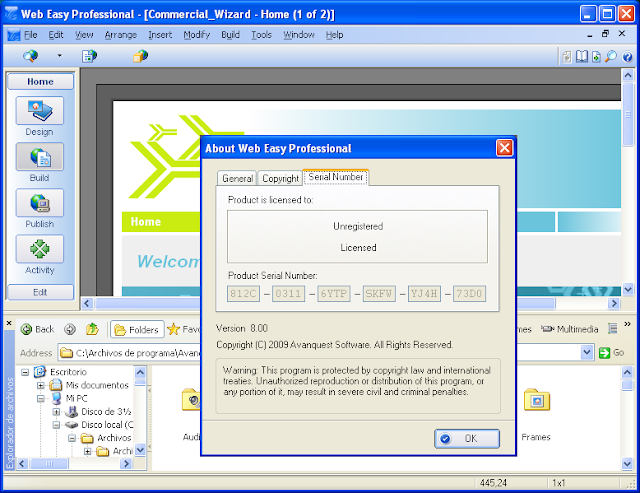Close the file explorer panel with X
This screenshot has height=493, width=640.
coord(9,323)
